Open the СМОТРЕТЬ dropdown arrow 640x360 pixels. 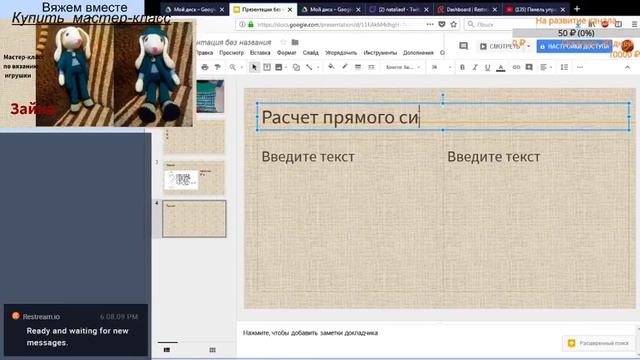[529, 47]
